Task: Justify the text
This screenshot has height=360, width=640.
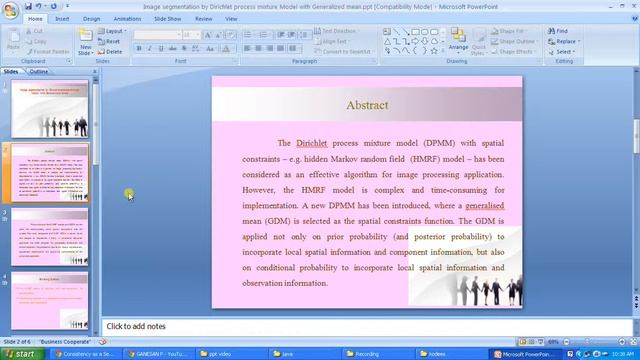Action: tap(280, 49)
